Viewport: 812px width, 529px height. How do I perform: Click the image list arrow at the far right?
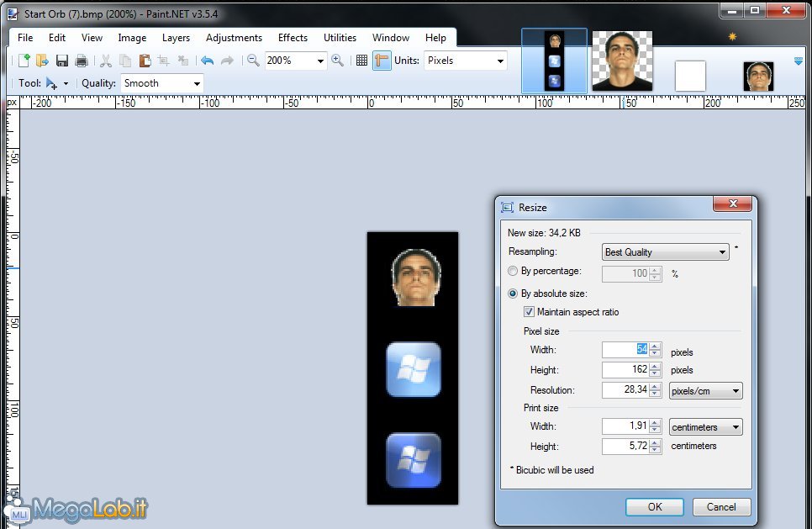798,61
